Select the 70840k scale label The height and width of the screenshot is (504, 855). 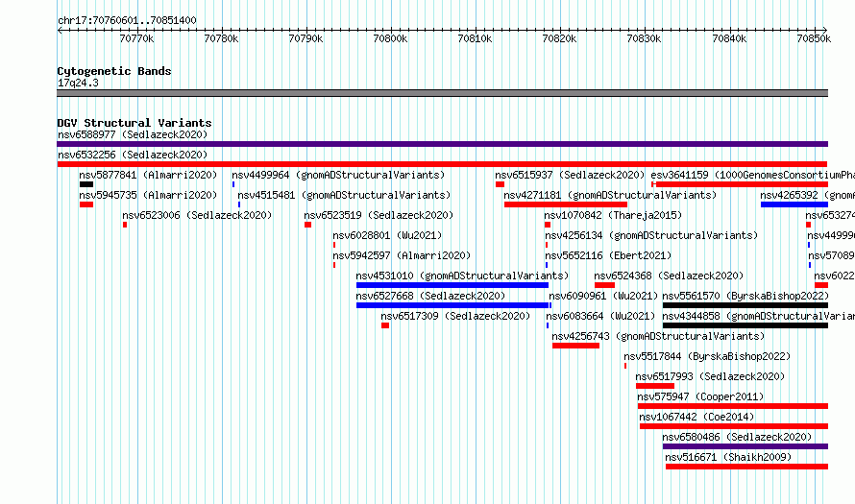729,38
